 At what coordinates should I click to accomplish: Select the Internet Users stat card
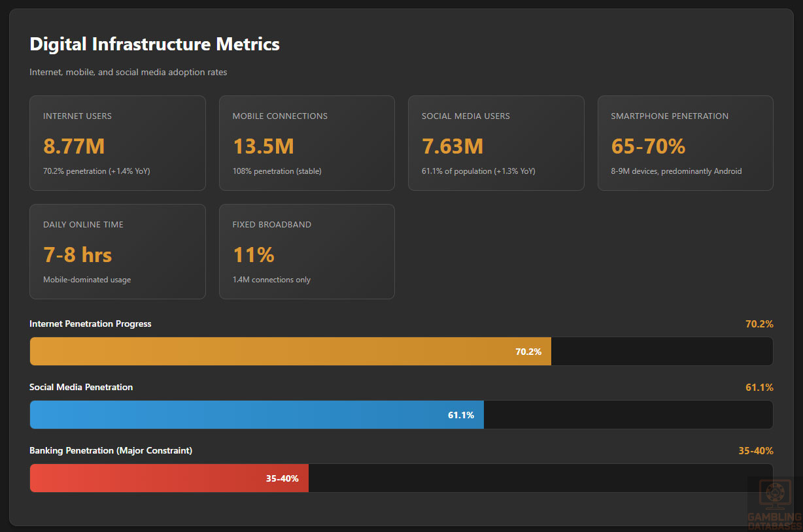pyautogui.click(x=118, y=143)
